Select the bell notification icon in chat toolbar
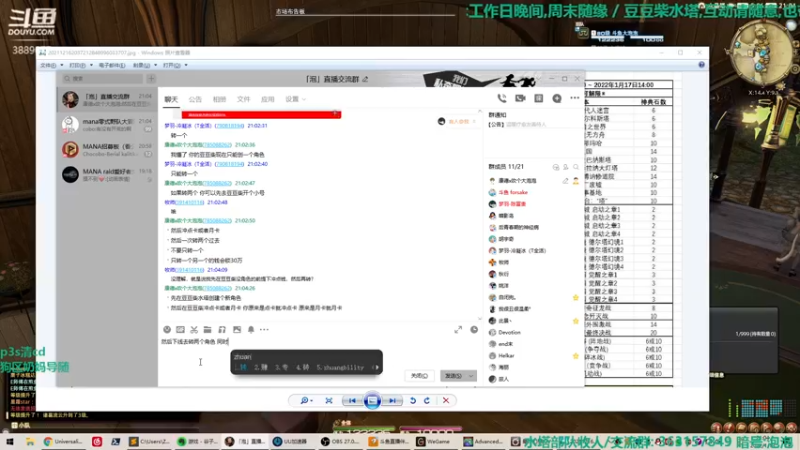Screen dimensions: 800x450 click(251, 330)
